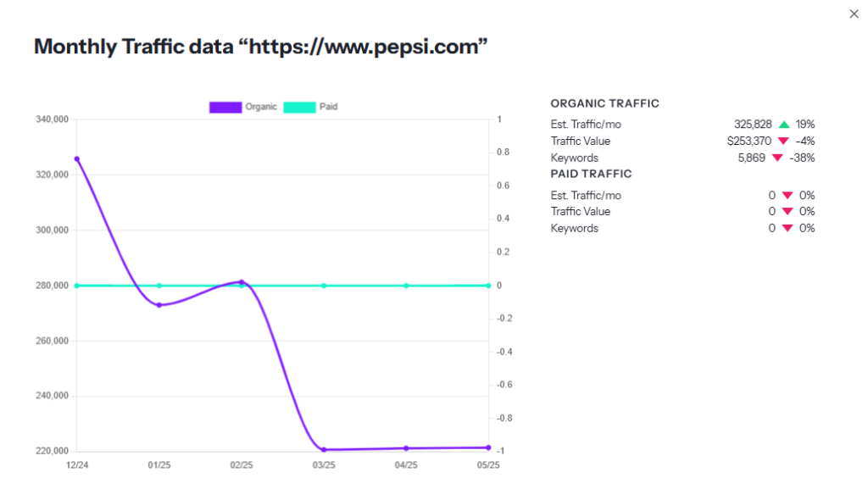Click the red down arrow next to -4%
Image resolution: width=868 pixels, height=500 pixels.
coord(782,141)
